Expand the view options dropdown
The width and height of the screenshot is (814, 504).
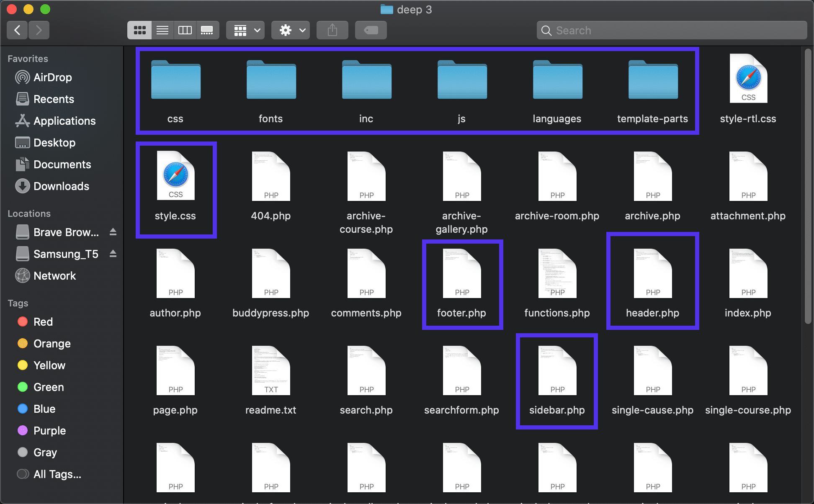click(x=245, y=30)
